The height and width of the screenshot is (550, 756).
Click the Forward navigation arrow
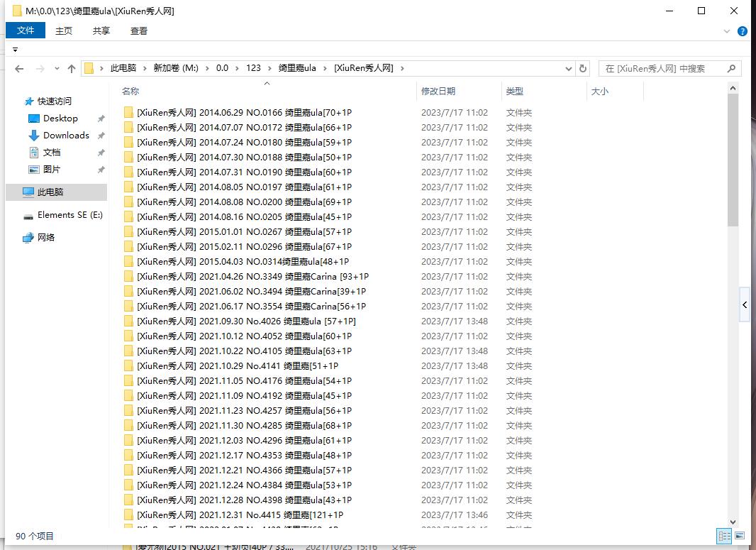pyautogui.click(x=40, y=69)
